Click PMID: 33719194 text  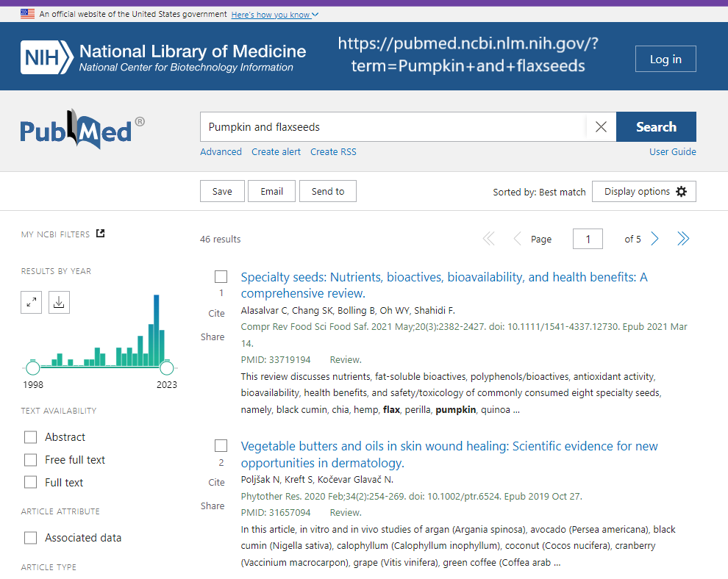coord(276,360)
